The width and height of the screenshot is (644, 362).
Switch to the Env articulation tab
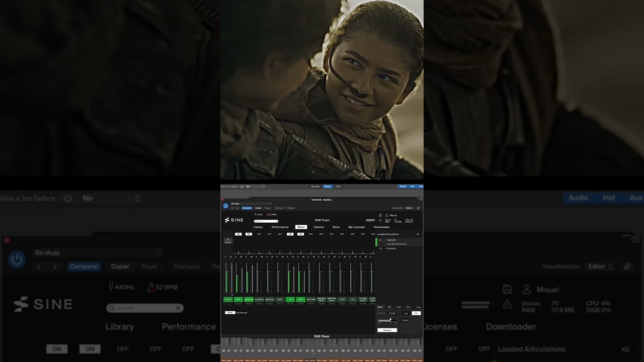409,307
